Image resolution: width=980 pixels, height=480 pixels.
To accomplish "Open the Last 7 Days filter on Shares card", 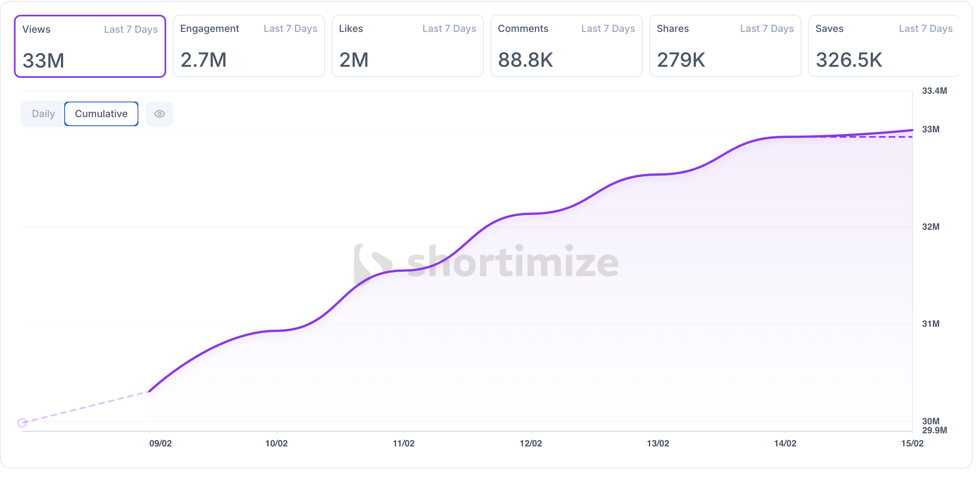I will [x=767, y=29].
